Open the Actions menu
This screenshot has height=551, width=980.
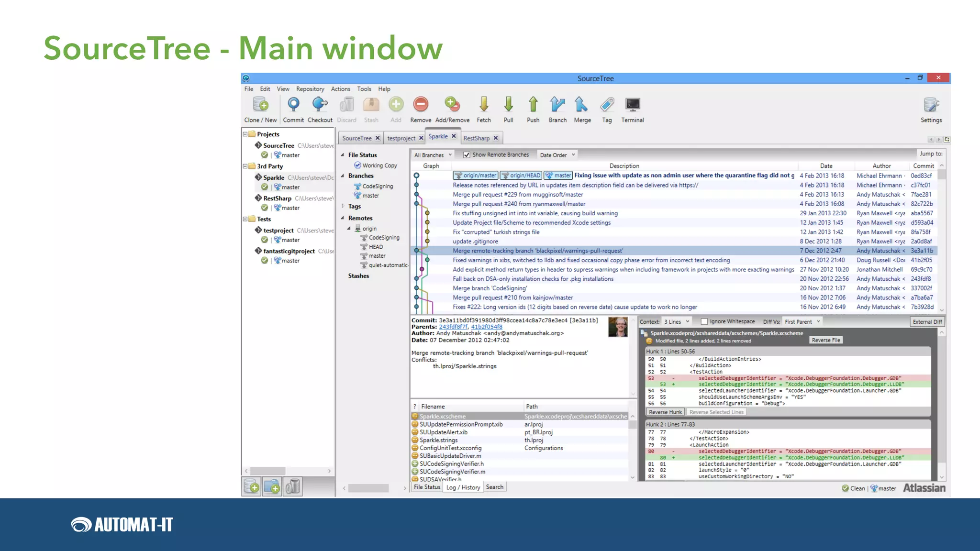click(341, 89)
